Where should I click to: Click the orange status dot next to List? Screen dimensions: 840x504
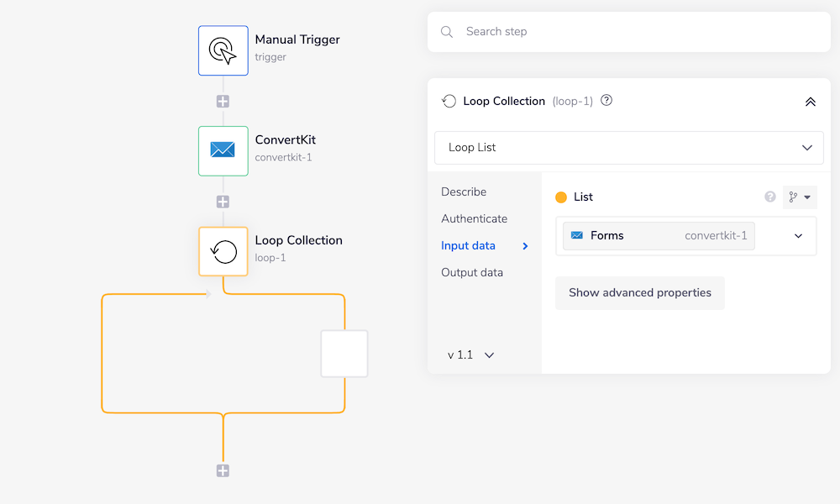pos(561,197)
